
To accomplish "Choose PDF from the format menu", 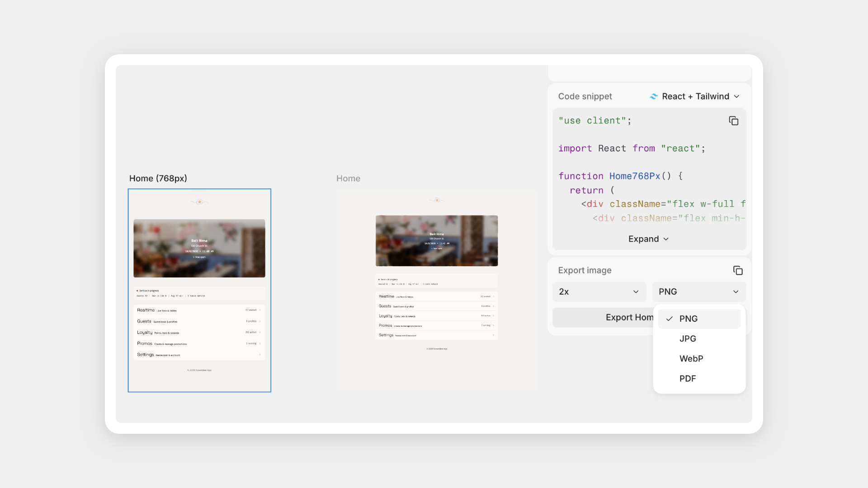I will coord(699,378).
